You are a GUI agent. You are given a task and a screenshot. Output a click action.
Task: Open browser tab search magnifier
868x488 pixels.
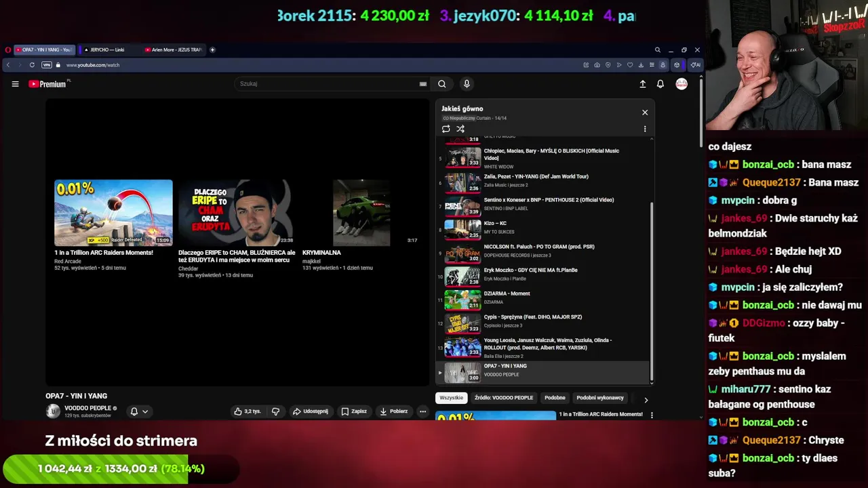657,49
